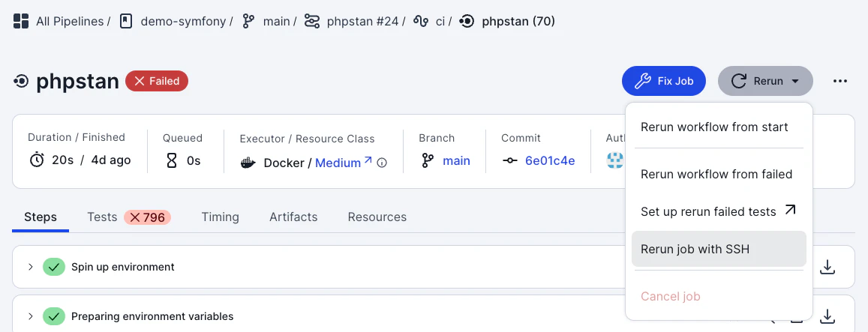Go to demo-symfony project breadcrumb
Viewport: 868px width, 332px height.
183,22
